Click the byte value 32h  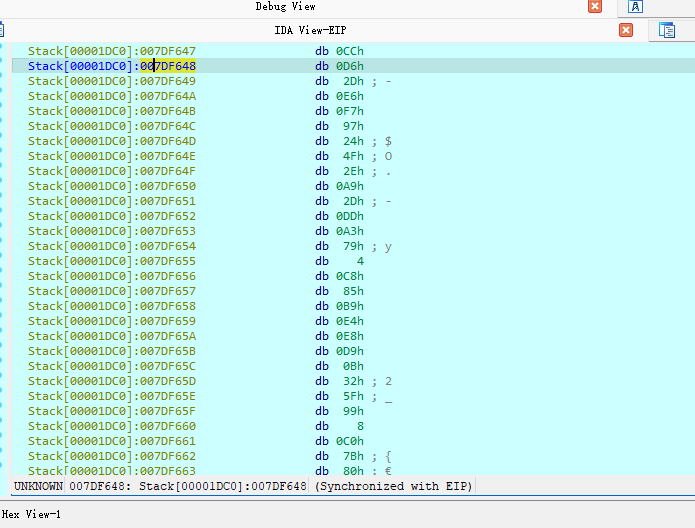click(x=353, y=381)
